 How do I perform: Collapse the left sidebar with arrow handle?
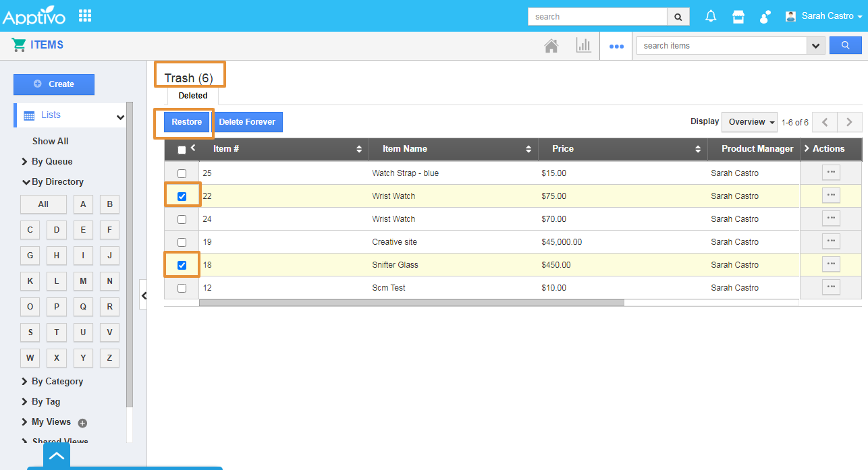pos(143,295)
